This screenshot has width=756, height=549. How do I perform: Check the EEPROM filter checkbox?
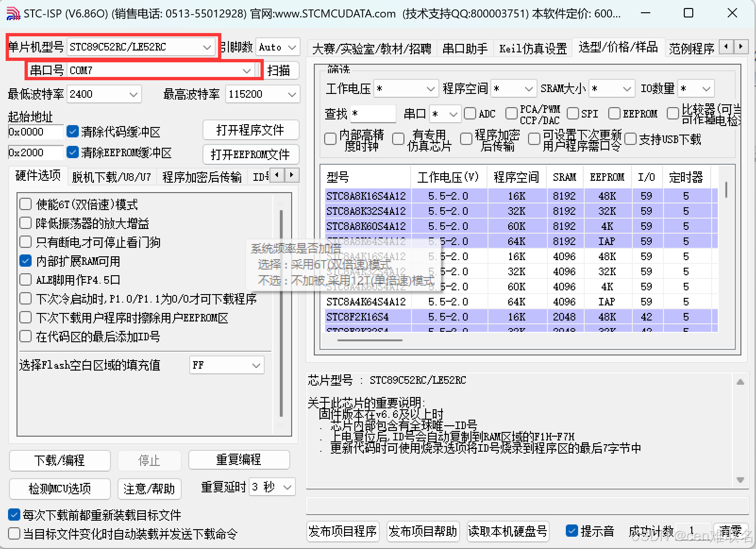click(x=614, y=113)
